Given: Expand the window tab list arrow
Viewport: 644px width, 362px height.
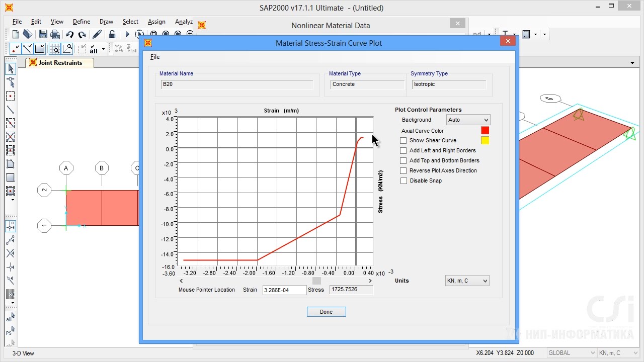Looking at the screenshot, I should 632,63.
